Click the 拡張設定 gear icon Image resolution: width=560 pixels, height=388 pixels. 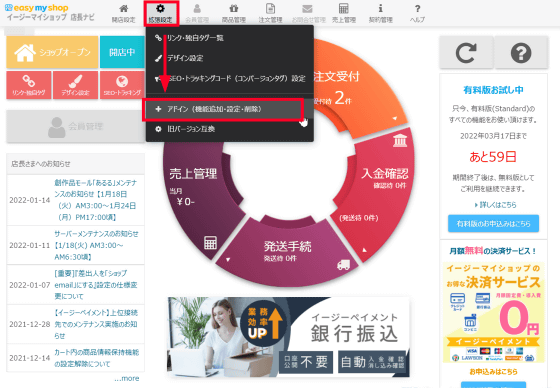160,9
